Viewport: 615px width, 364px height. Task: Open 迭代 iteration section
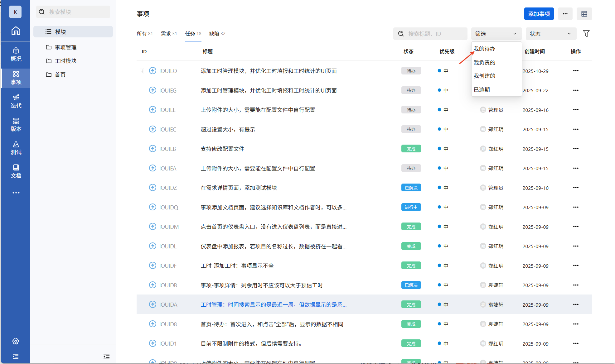(x=16, y=101)
